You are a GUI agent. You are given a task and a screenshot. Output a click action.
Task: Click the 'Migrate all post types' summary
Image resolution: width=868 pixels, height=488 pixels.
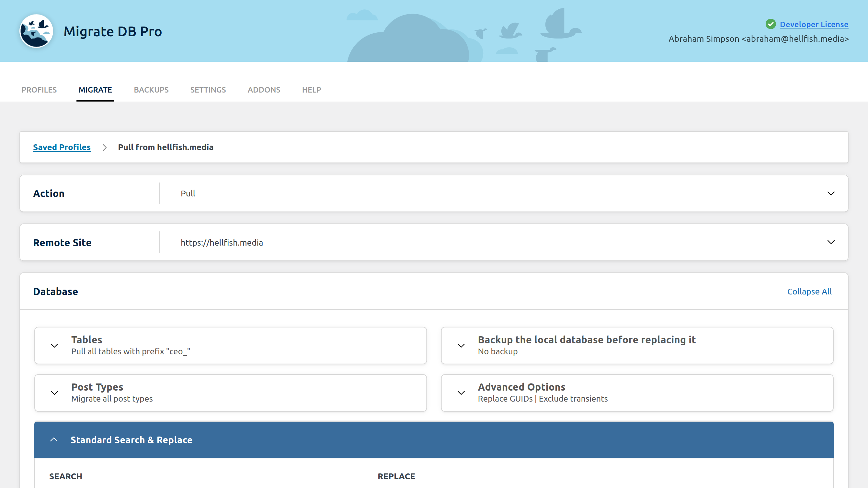[x=112, y=399]
